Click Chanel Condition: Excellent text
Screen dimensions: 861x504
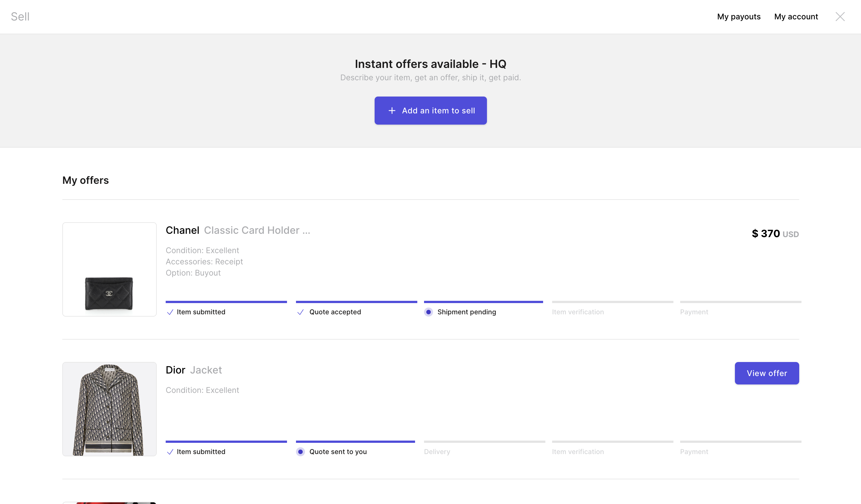202,250
